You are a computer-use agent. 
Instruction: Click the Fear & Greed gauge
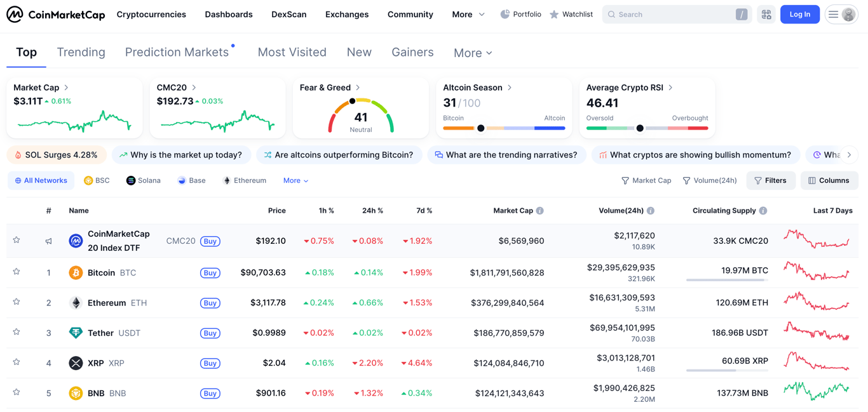pos(361,116)
